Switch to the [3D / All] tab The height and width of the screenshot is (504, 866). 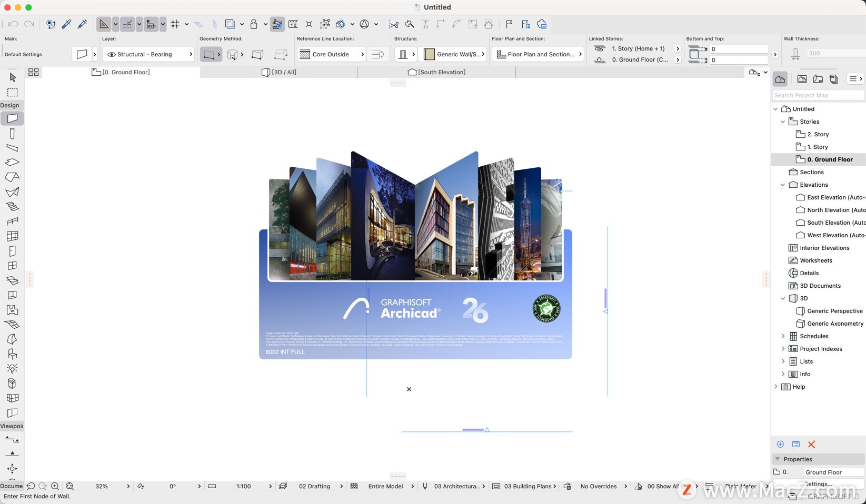pos(279,72)
